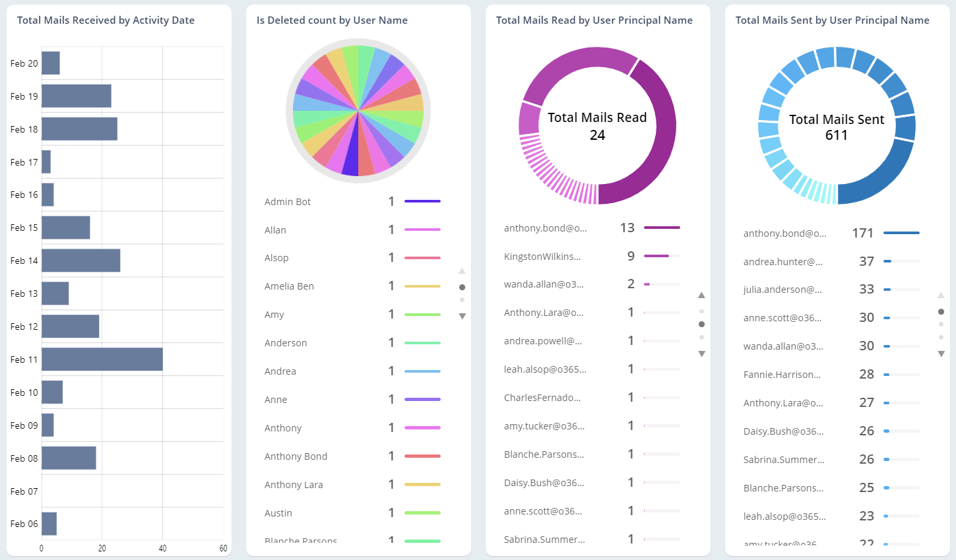This screenshot has width=956, height=560.
Task: Click the Total Mails Sent 611 center label
Action: click(x=837, y=127)
